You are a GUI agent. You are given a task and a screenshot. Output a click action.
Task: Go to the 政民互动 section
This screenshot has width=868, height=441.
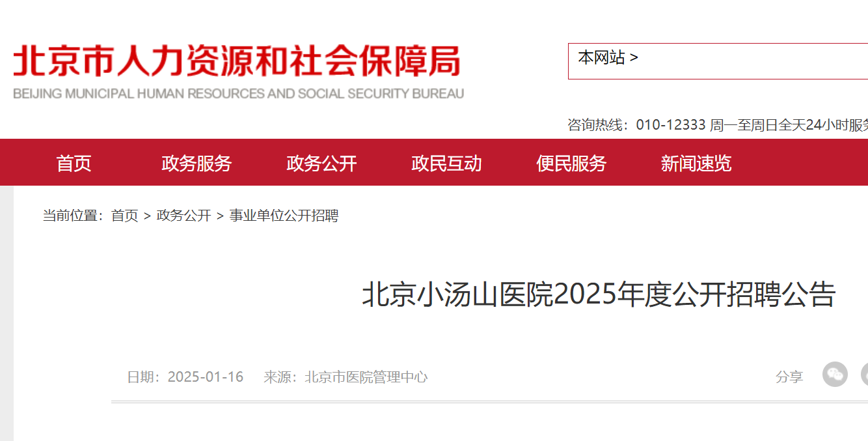pyautogui.click(x=446, y=163)
